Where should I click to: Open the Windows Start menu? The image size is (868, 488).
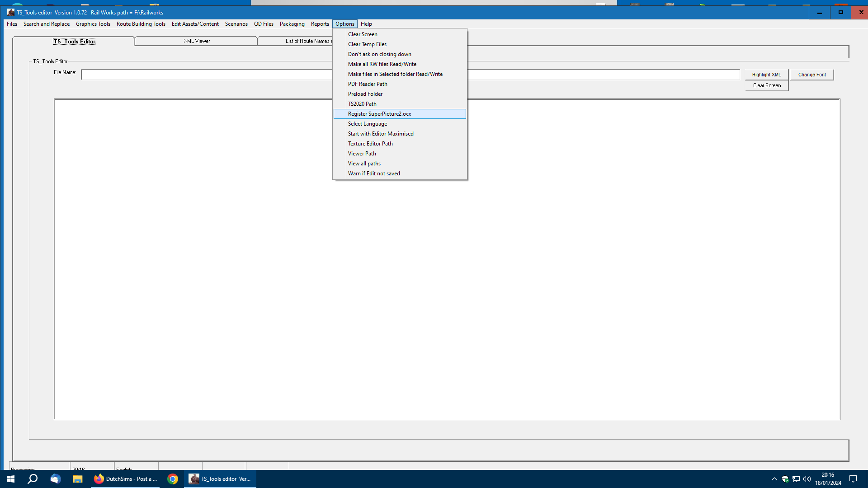pos(11,479)
